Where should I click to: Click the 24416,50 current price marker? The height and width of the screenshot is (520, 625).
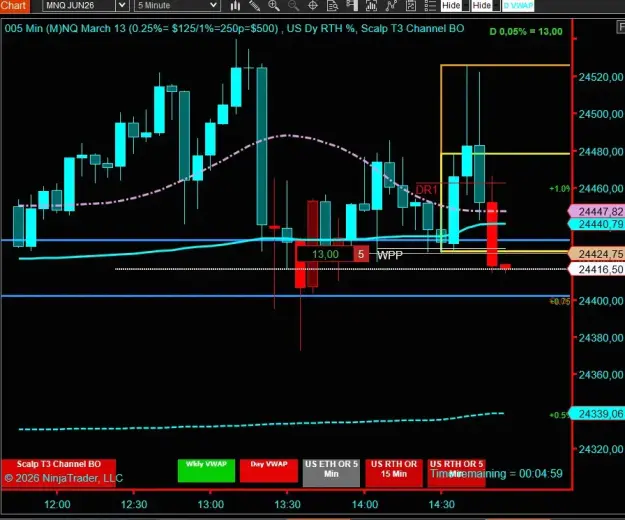[x=597, y=269]
